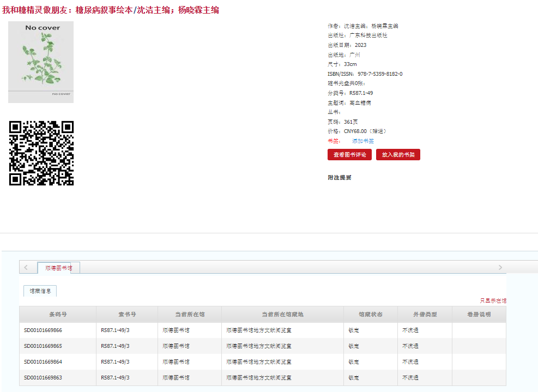538x392 pixels.
Task: Open the 馆藏信息 tab
Action: click(x=40, y=291)
